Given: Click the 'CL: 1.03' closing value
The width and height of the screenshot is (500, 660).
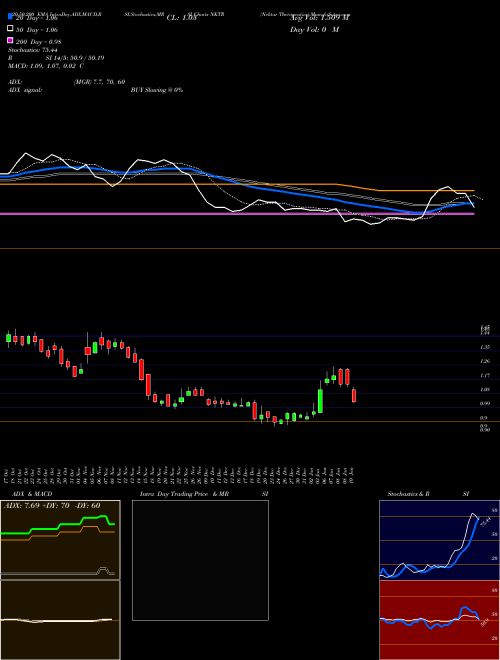Looking at the screenshot, I should coord(181,18).
